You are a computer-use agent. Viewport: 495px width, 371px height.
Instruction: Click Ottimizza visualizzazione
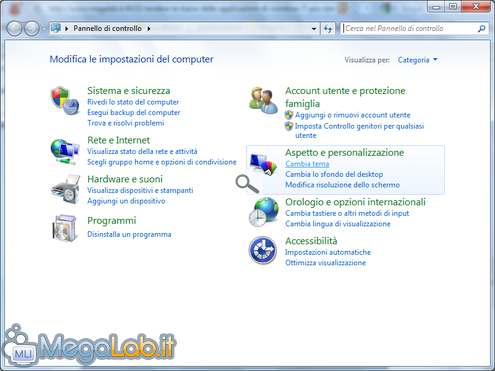[325, 263]
